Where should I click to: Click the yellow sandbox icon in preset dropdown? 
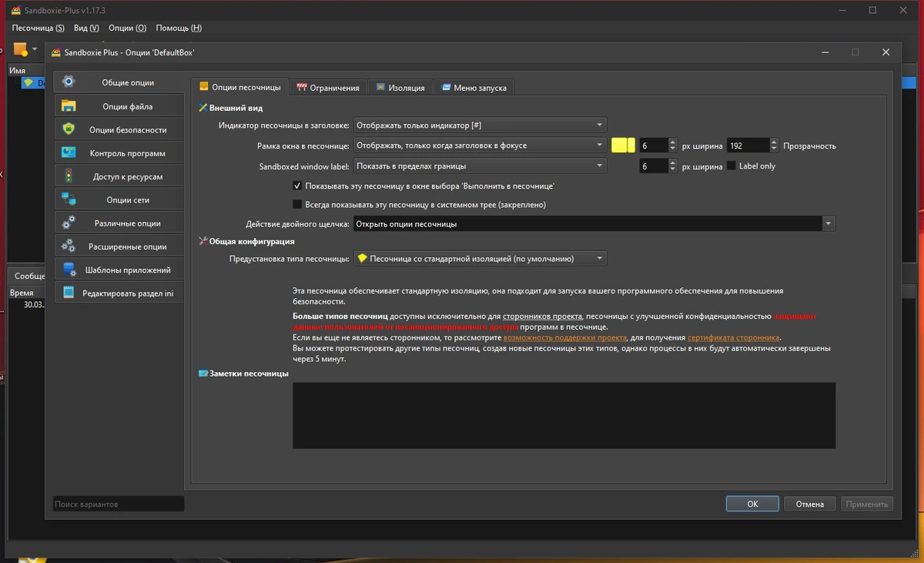click(x=362, y=259)
